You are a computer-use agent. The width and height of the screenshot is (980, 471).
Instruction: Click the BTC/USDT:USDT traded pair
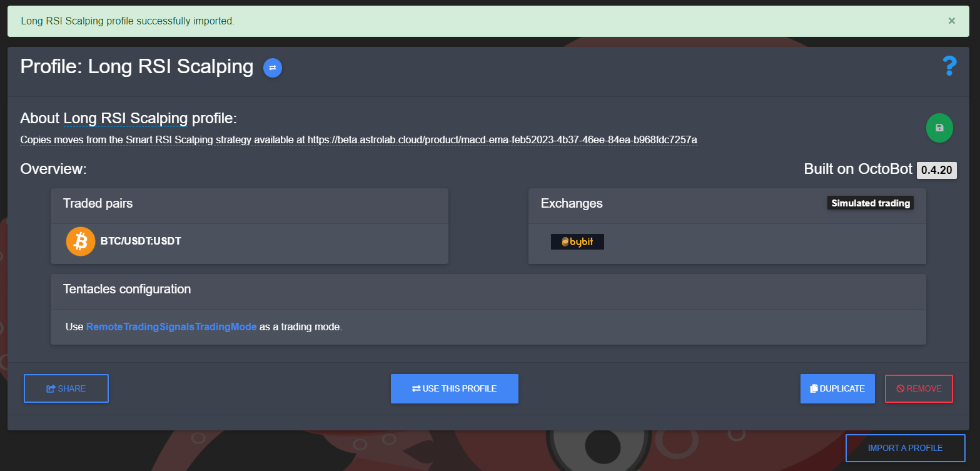click(141, 241)
